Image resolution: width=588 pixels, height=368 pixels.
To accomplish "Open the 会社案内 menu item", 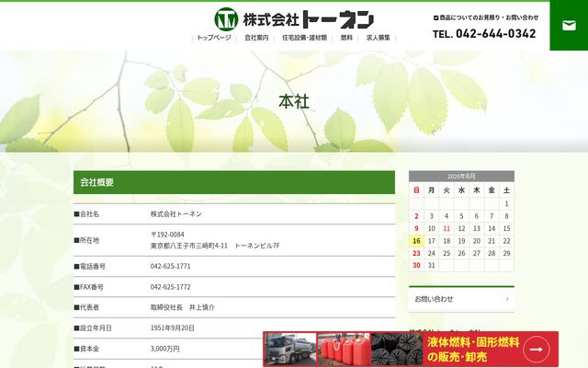I will click(256, 38).
